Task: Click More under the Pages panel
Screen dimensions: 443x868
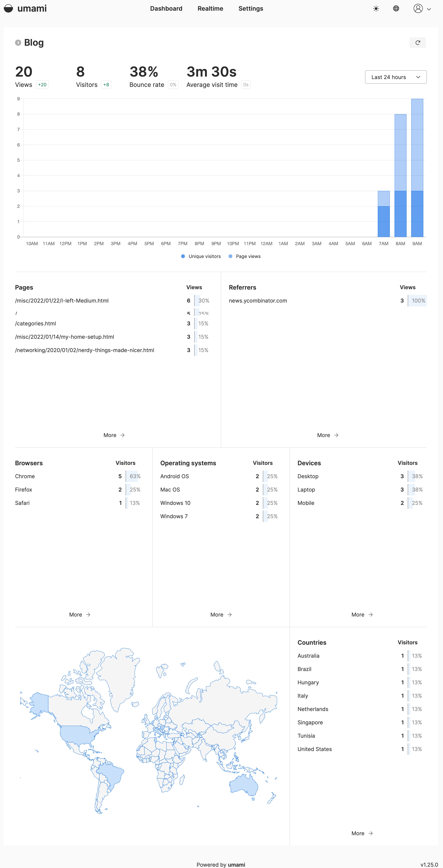Action: [114, 435]
